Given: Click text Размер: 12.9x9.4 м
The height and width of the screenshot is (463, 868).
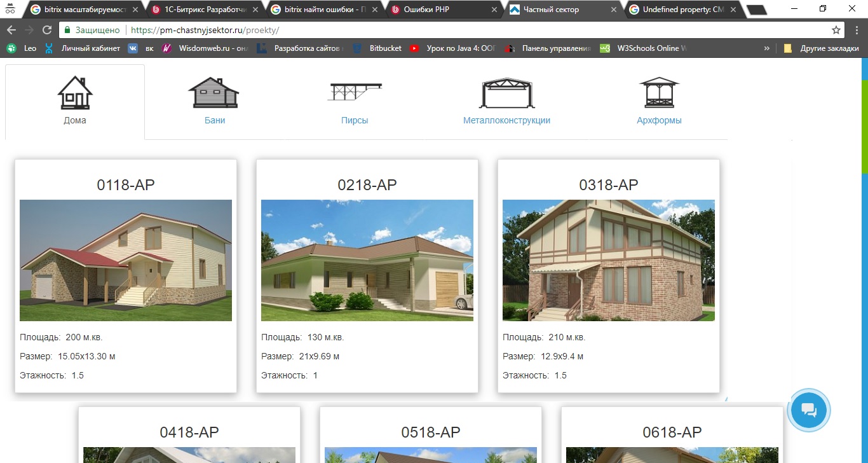Looking at the screenshot, I should coord(543,356).
